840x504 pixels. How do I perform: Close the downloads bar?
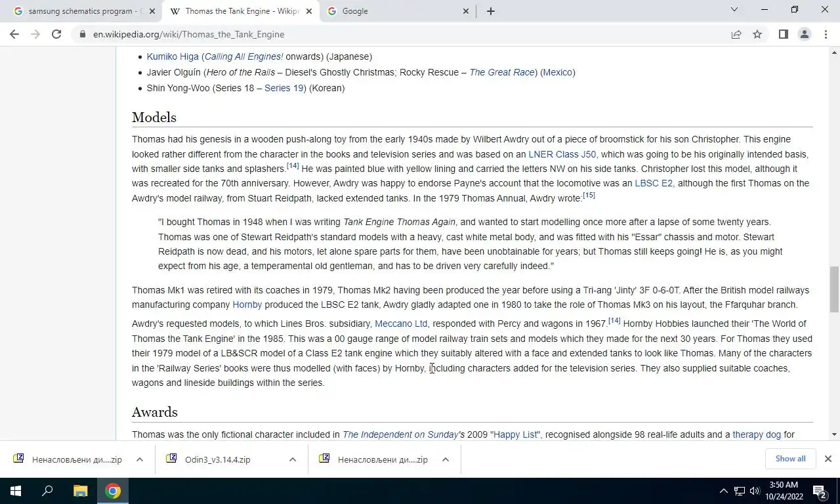828,459
